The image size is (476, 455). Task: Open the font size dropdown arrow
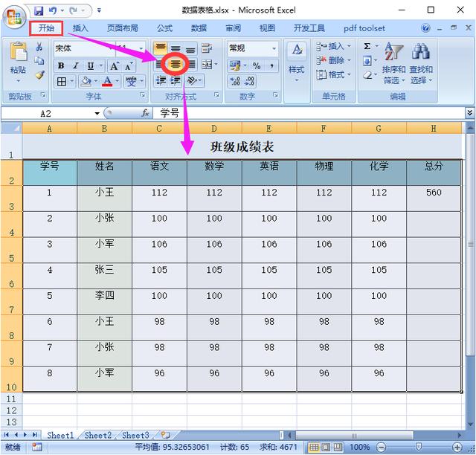pos(141,48)
